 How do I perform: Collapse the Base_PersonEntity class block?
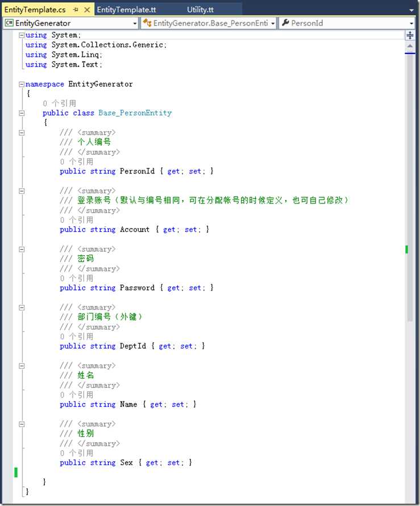pyautogui.click(x=22, y=113)
